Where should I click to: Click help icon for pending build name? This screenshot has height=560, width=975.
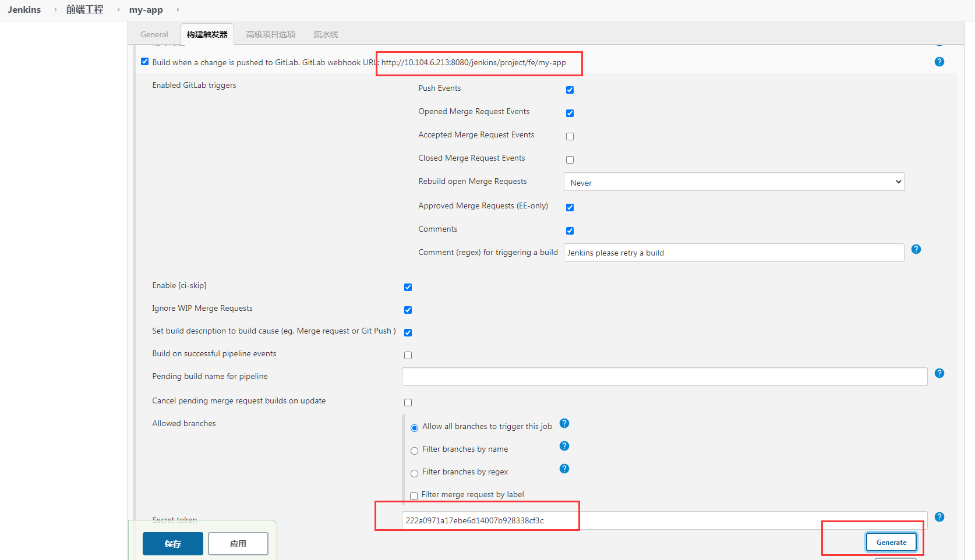(x=939, y=373)
